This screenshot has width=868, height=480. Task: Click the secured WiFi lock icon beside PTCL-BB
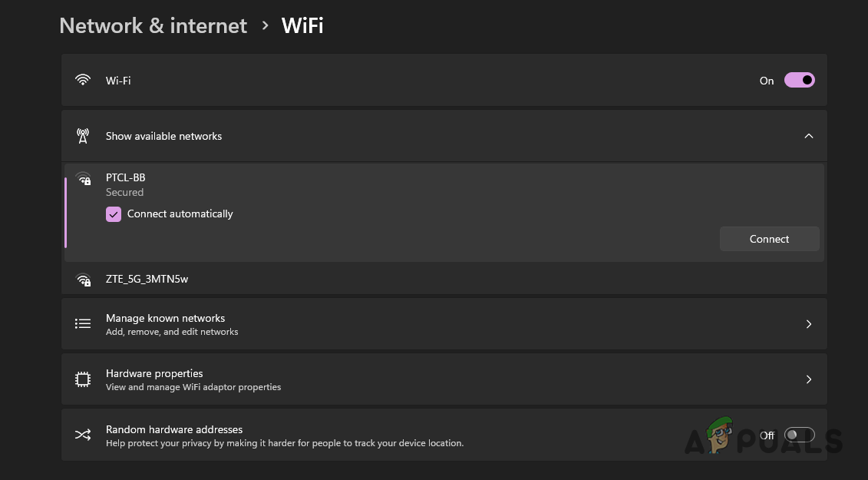point(84,179)
